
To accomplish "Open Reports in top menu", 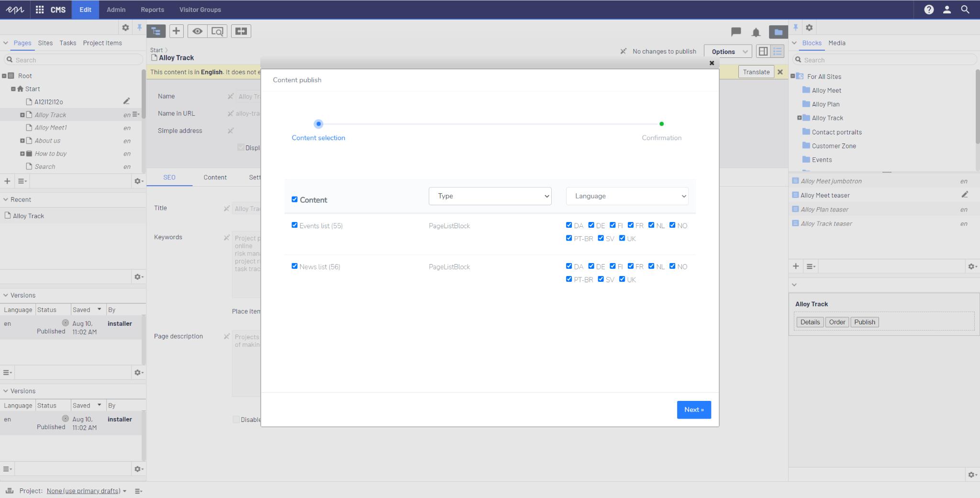I will [152, 10].
